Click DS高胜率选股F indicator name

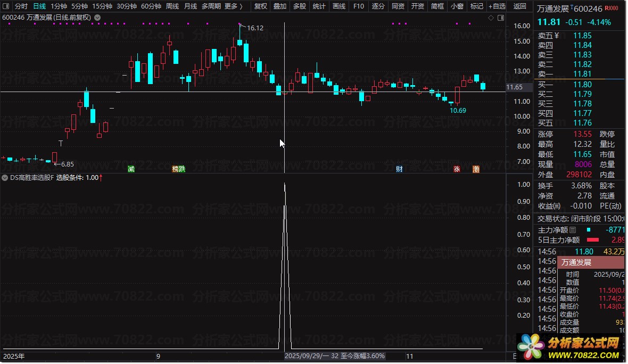point(32,177)
